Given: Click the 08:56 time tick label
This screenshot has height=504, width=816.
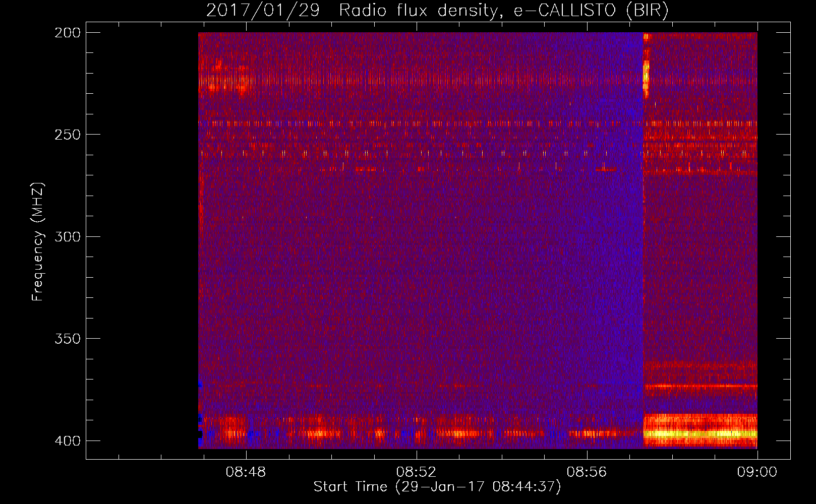Looking at the screenshot, I should pos(587,472).
